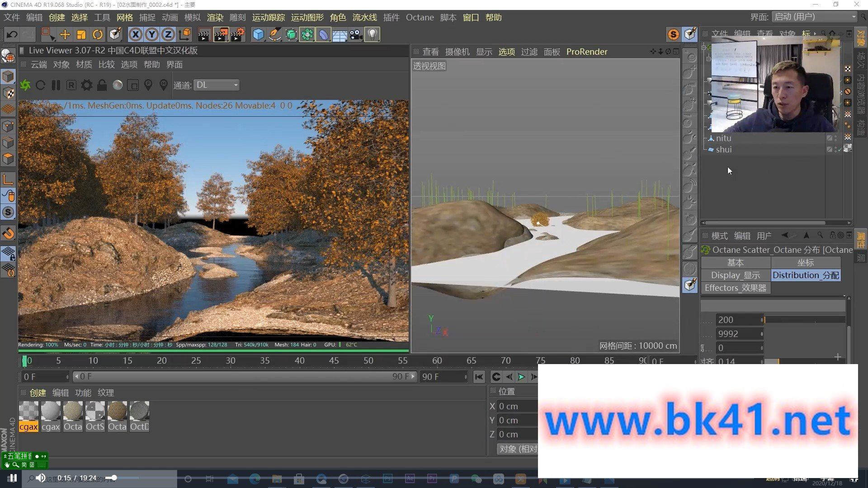Open the Render menu in the main menu bar
Viewport: 868px width, 488px height.
pyautogui.click(x=215, y=17)
